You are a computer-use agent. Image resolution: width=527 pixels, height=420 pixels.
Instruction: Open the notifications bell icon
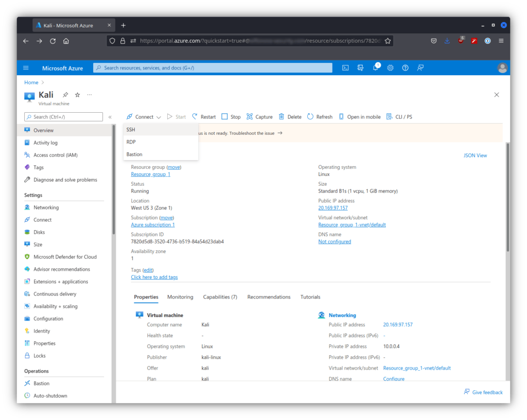coord(376,68)
